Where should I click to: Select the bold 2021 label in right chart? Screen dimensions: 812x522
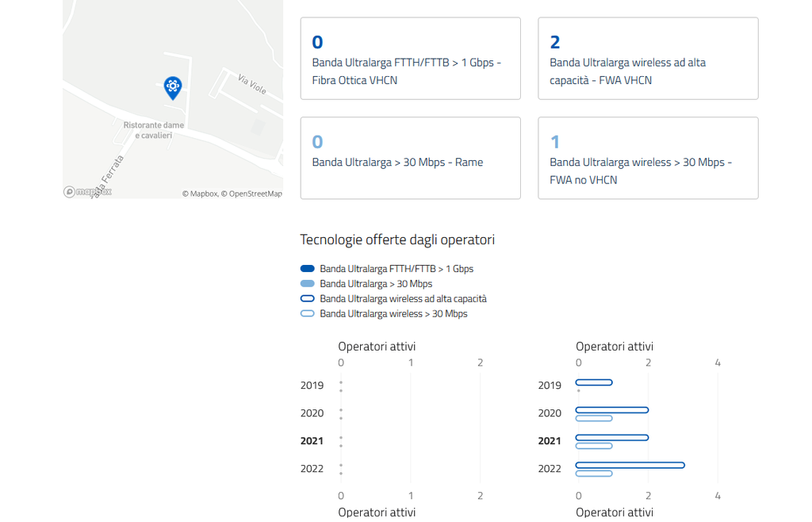click(x=550, y=441)
